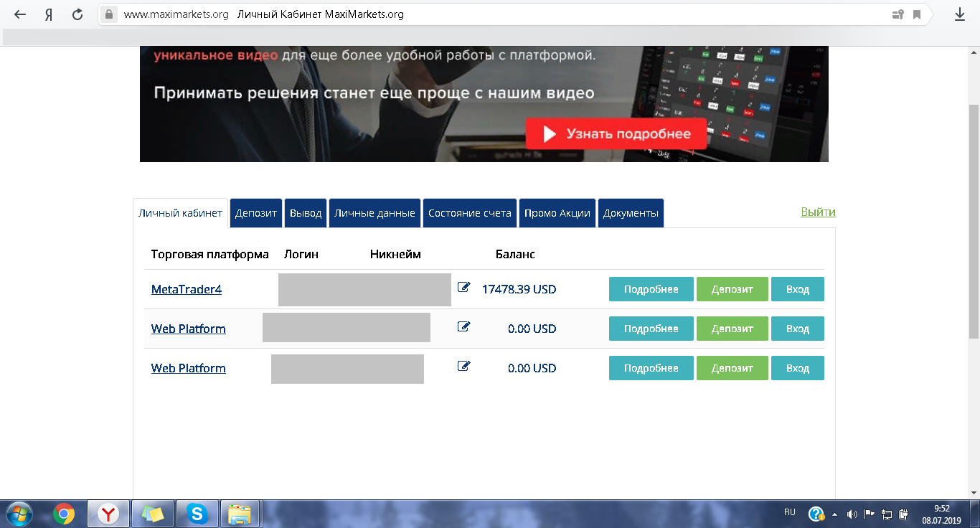Click the Баланс column header
Image resolution: width=980 pixels, height=528 pixels.
(x=515, y=254)
